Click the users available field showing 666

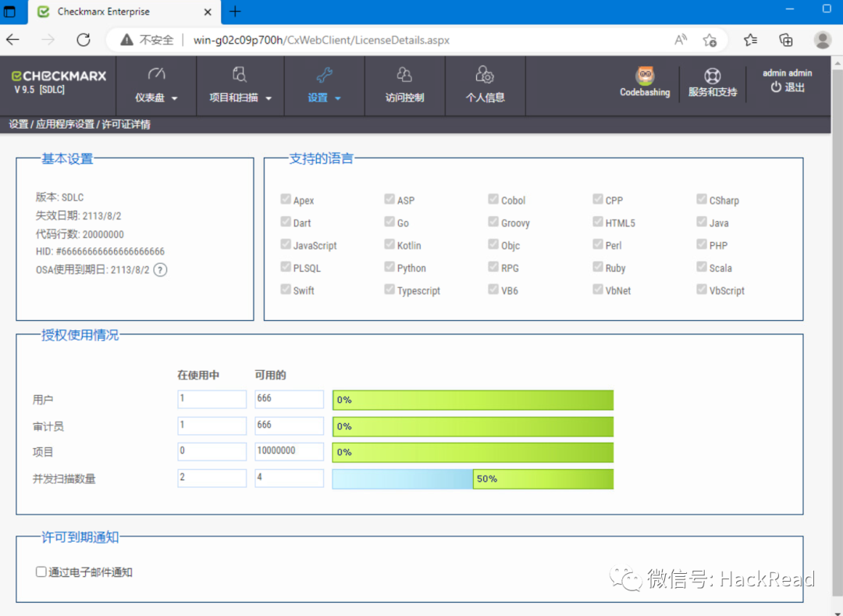[x=290, y=399]
